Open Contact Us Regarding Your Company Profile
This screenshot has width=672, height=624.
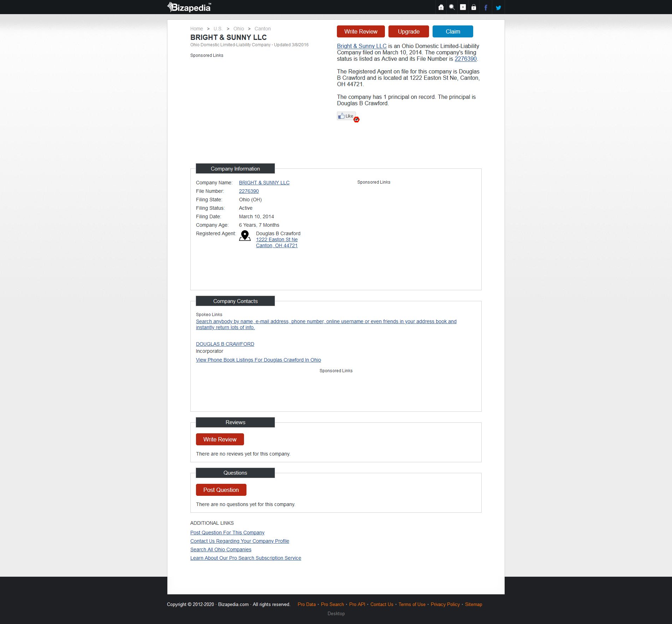pos(240,541)
